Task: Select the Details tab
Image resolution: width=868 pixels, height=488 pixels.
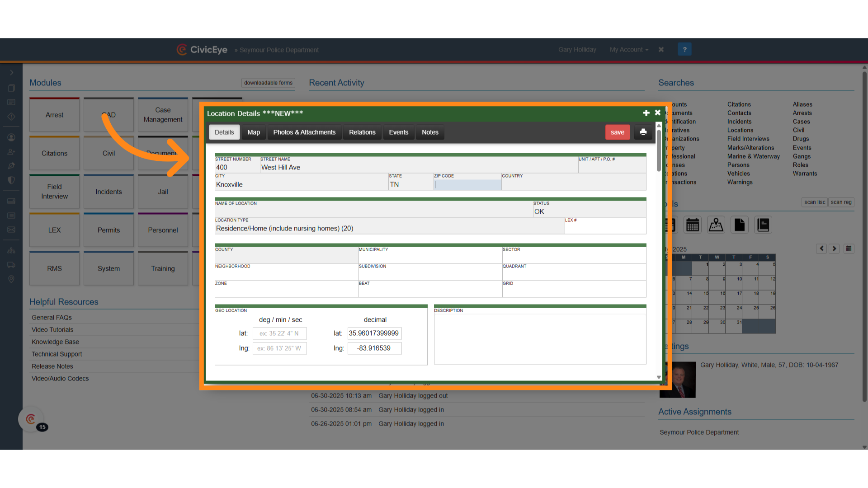Action: pos(224,132)
